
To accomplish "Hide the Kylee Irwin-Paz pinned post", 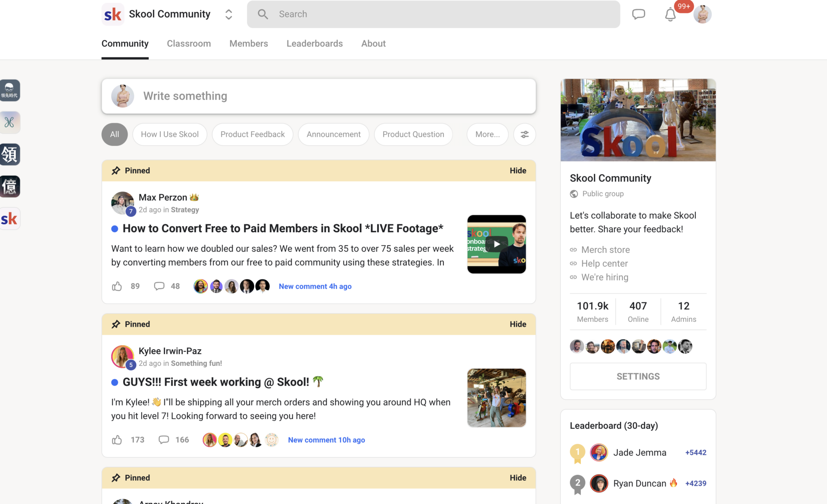I will pos(518,324).
